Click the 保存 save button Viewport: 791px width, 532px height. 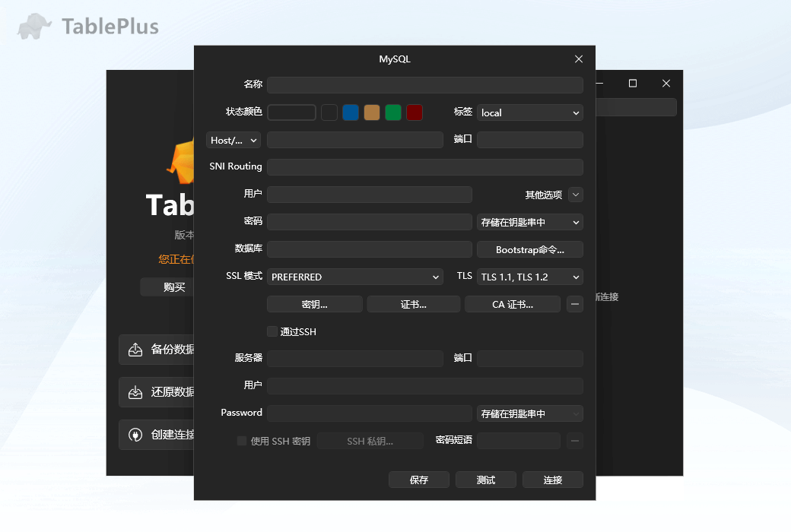coord(418,480)
